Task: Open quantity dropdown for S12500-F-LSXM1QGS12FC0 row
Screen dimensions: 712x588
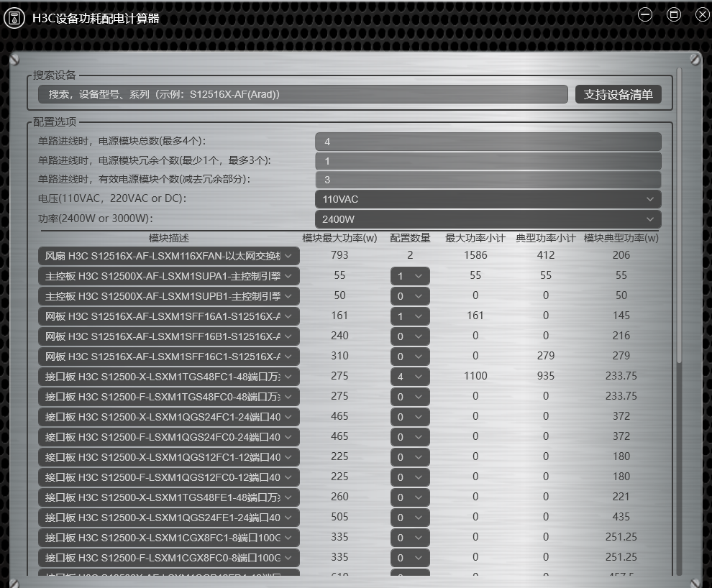Action: (x=410, y=477)
